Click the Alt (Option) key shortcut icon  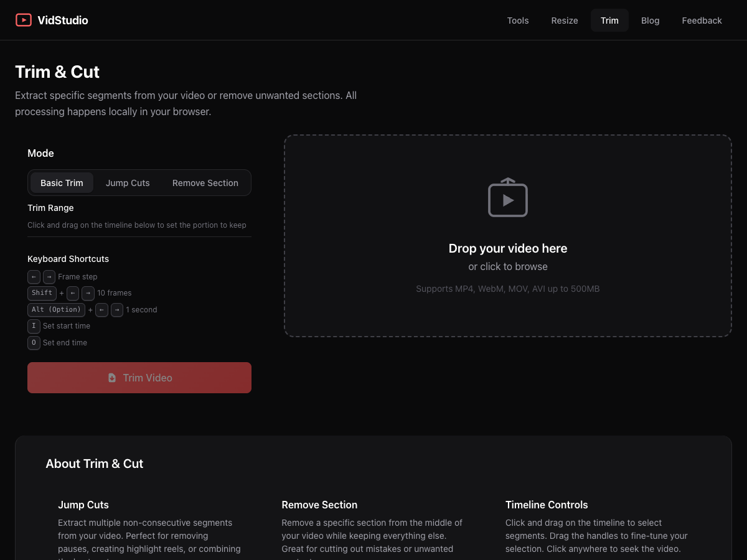coord(55,309)
